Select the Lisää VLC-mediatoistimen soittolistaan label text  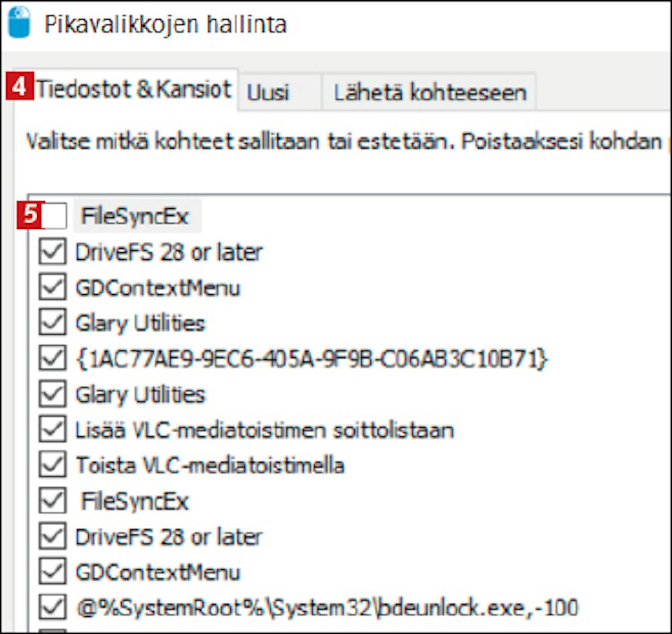pos(264,430)
